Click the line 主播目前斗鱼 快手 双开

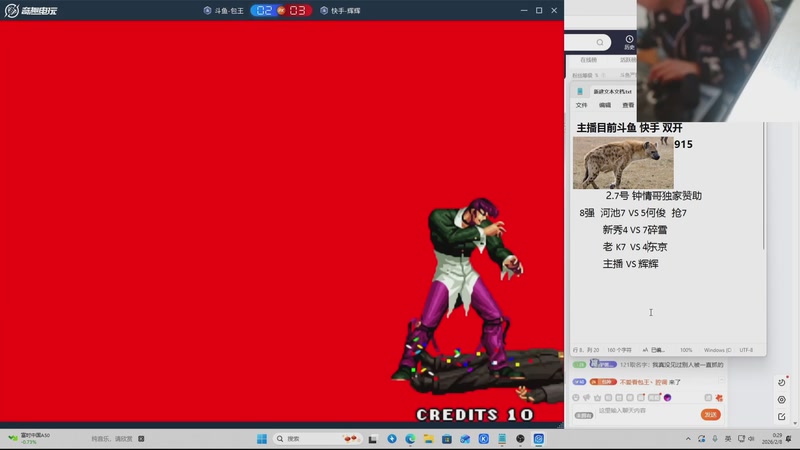click(x=630, y=128)
